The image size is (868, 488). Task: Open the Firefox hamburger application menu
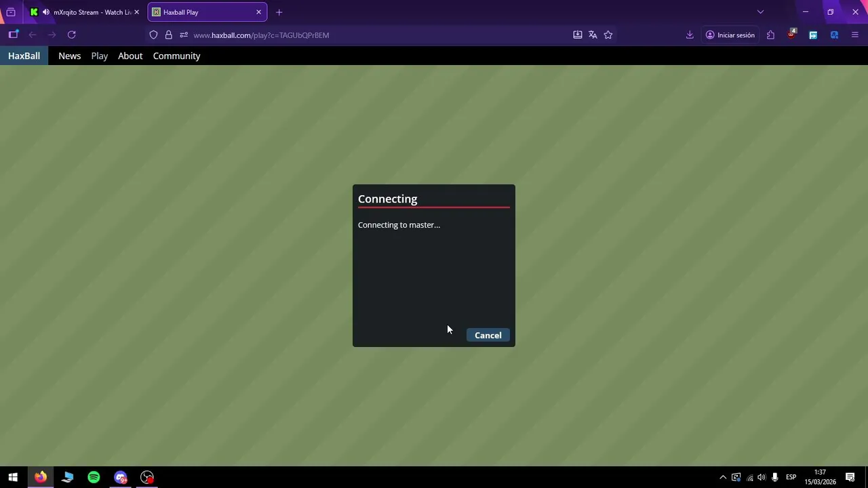tap(854, 35)
